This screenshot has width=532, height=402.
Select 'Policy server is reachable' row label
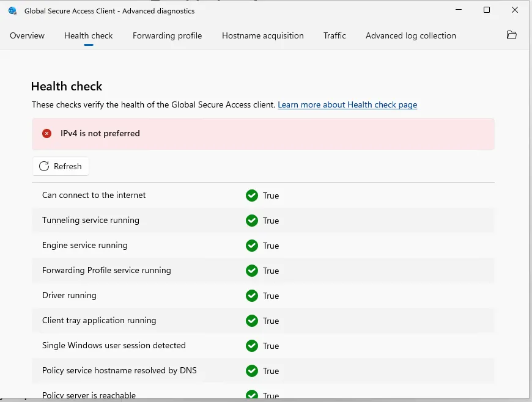tap(89, 395)
